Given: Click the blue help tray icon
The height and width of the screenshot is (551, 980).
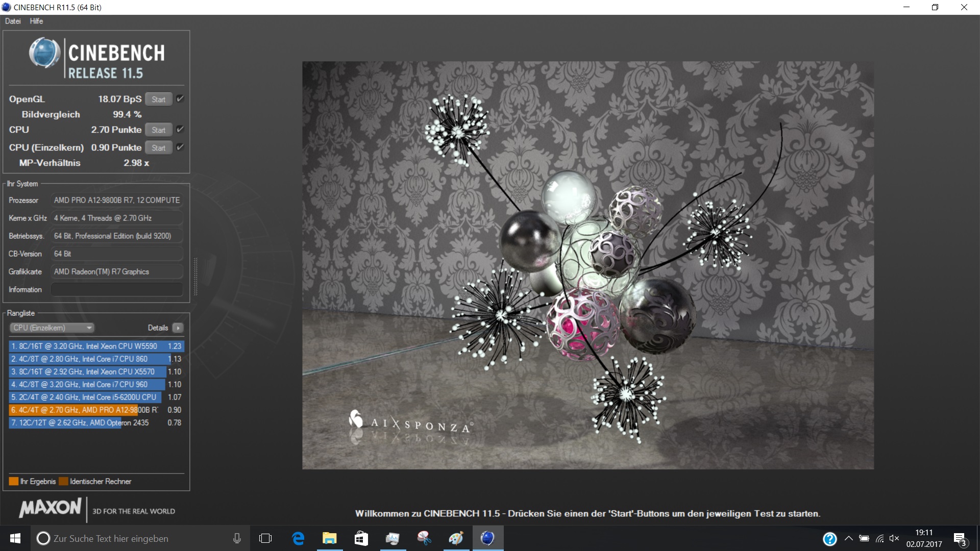Looking at the screenshot, I should (x=830, y=539).
